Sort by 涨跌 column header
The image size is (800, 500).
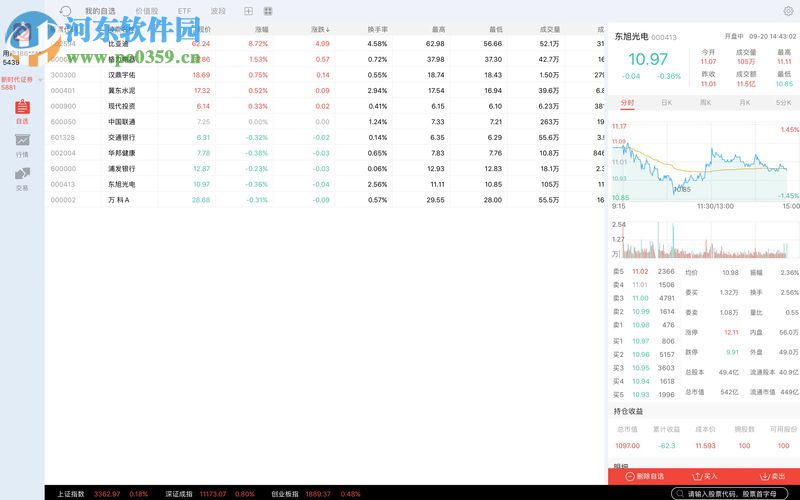pos(320,30)
